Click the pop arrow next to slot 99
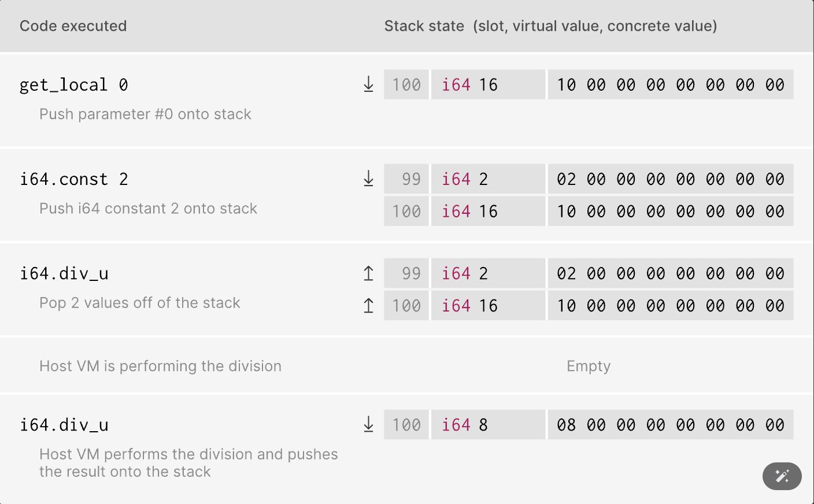The image size is (814, 504). pyautogui.click(x=368, y=273)
